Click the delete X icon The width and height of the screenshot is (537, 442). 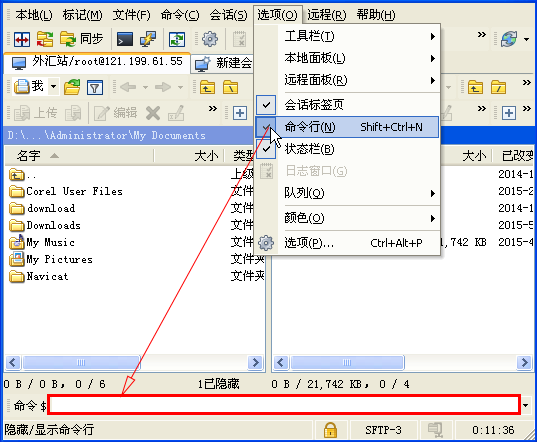[x=153, y=113]
